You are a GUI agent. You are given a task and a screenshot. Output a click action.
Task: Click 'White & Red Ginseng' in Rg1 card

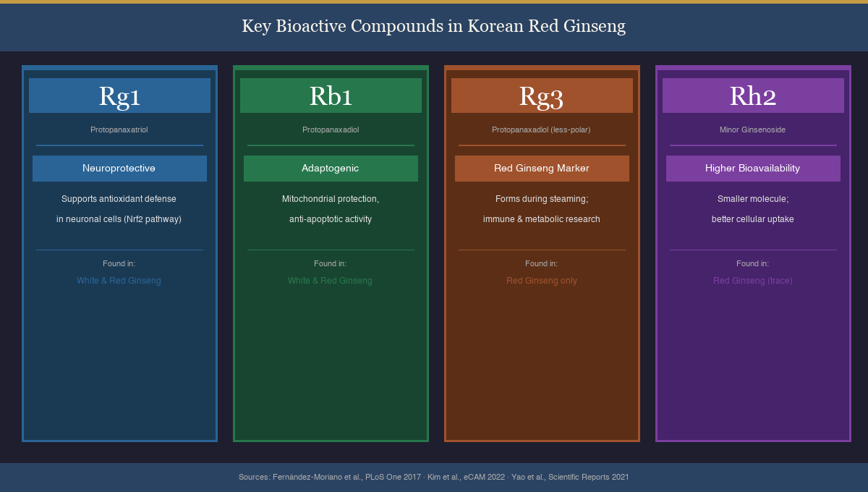(119, 281)
